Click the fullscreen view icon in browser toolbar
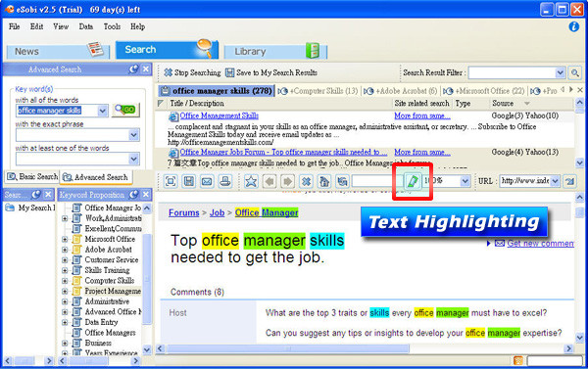 (x=171, y=181)
